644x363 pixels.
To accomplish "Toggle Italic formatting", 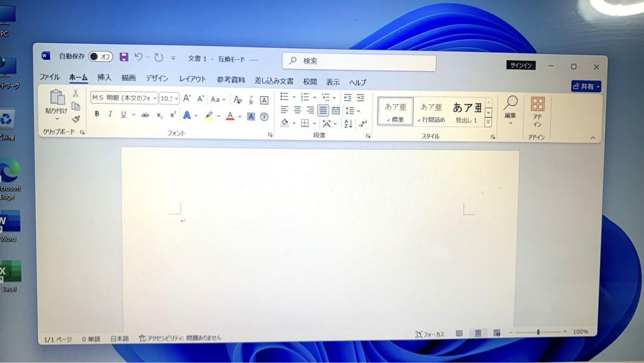I will coord(110,114).
